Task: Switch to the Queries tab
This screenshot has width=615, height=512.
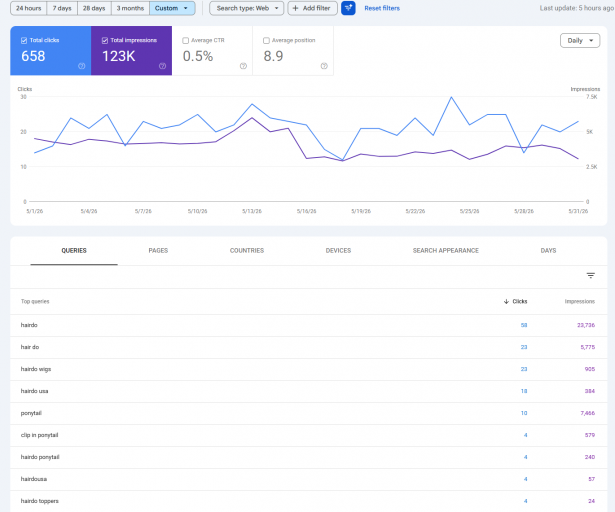Action: [x=74, y=251]
